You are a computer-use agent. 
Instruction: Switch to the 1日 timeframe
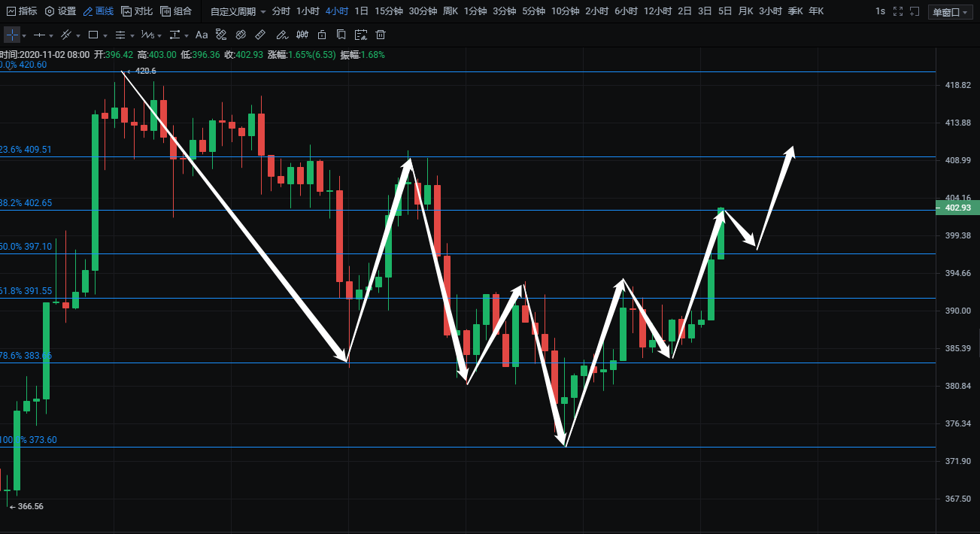361,11
